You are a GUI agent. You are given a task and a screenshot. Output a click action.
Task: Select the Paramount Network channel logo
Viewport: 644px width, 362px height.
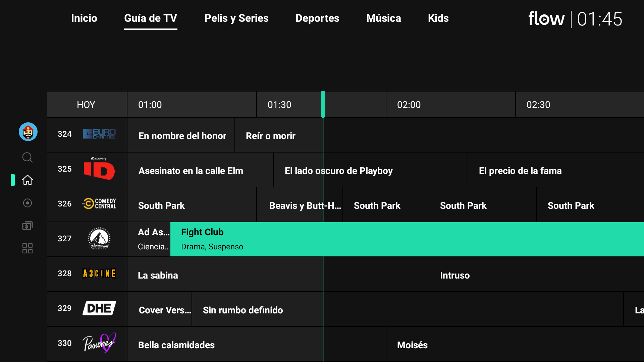[x=99, y=238]
